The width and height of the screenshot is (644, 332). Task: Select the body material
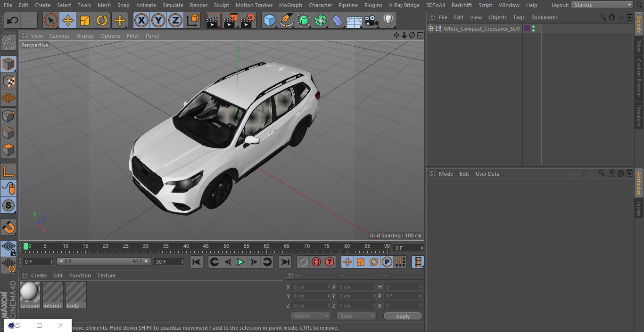coord(76,295)
